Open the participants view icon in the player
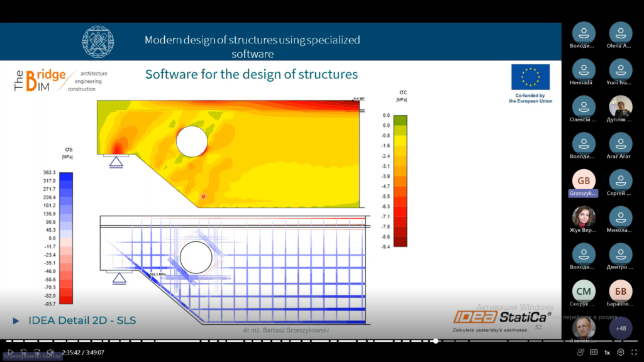Viewport: 644px width, 362px height. (x=580, y=353)
